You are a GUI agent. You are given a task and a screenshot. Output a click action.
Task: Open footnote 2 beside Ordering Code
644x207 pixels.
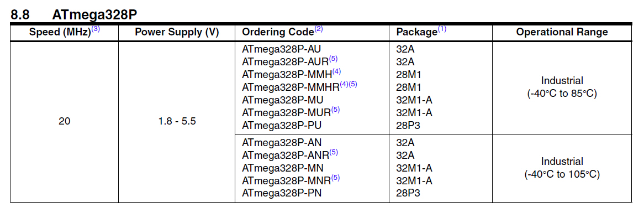[x=319, y=30]
